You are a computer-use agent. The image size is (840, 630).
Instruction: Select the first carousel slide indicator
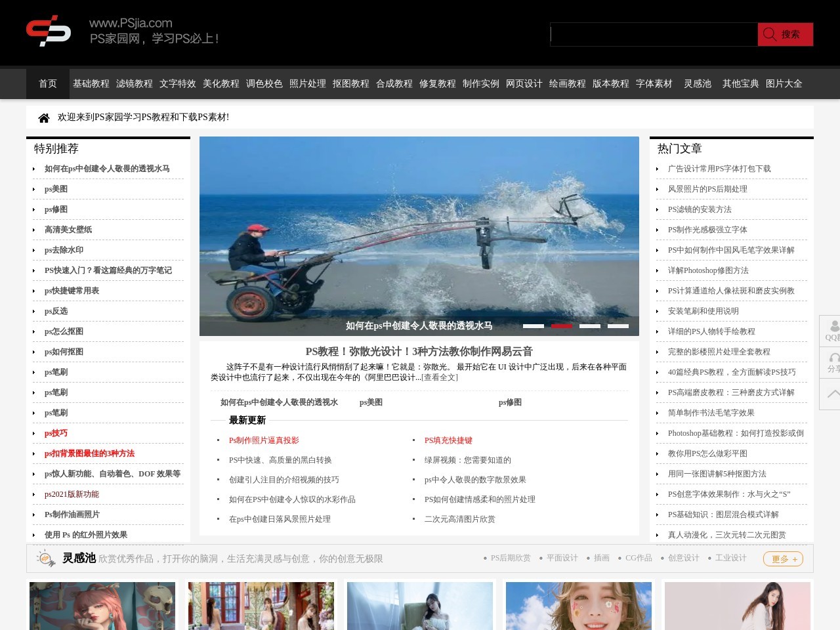coord(533,326)
